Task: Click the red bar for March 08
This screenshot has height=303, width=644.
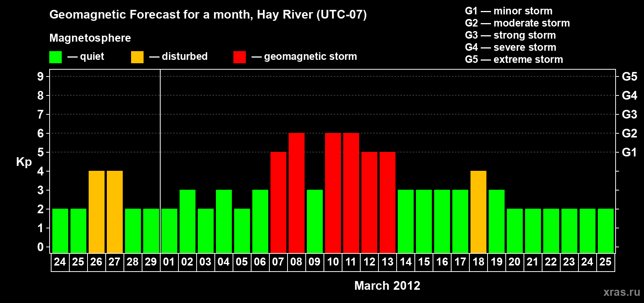Action: (297, 193)
